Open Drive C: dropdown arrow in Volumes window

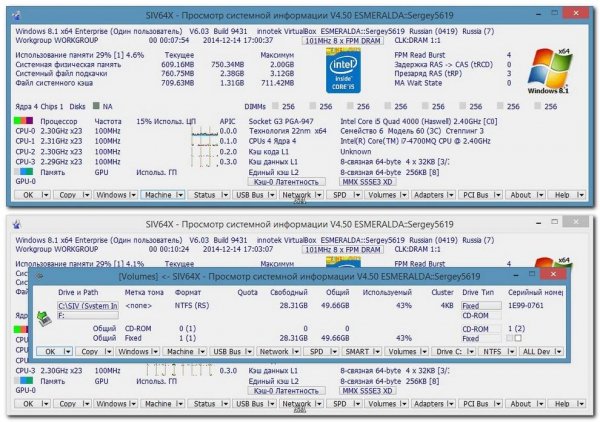tap(470, 351)
